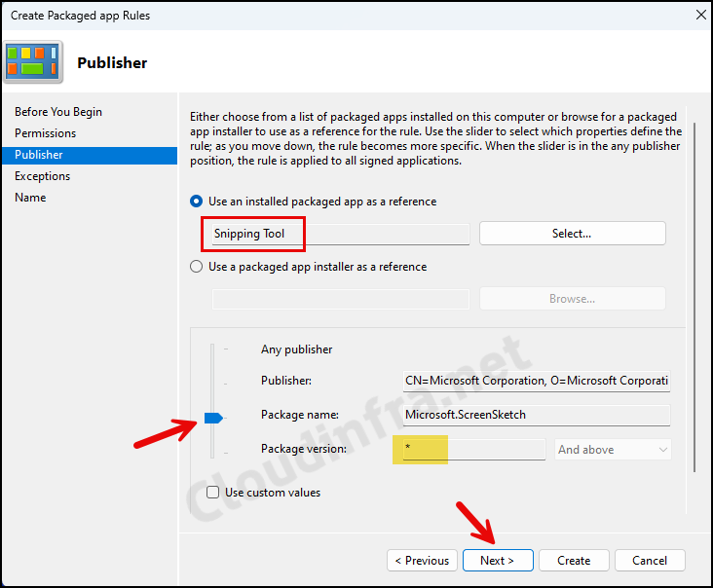Click the 'Publisher:' slider label

click(286, 381)
